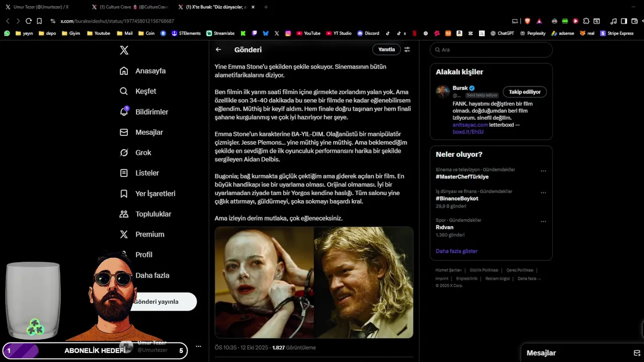Click the X logo in the sidebar
The height and width of the screenshot is (362, 644).
click(x=124, y=50)
